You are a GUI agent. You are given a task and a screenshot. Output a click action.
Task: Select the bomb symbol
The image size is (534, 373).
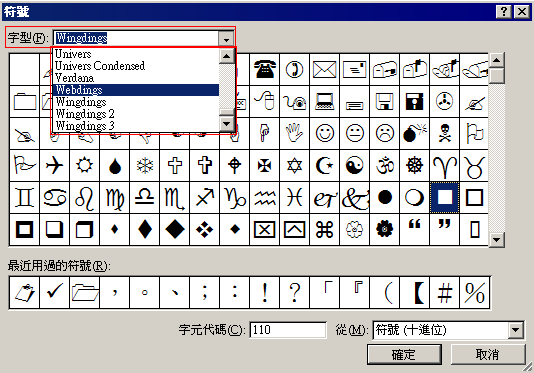(x=414, y=133)
